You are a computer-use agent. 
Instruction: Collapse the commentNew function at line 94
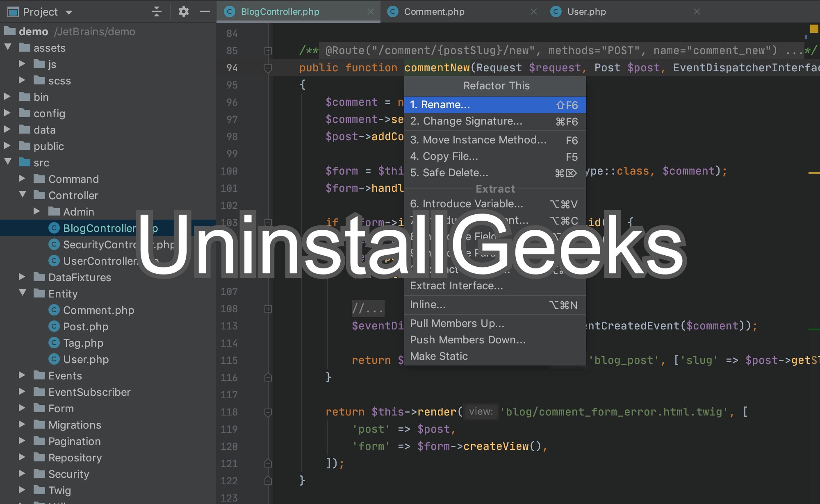click(x=268, y=68)
